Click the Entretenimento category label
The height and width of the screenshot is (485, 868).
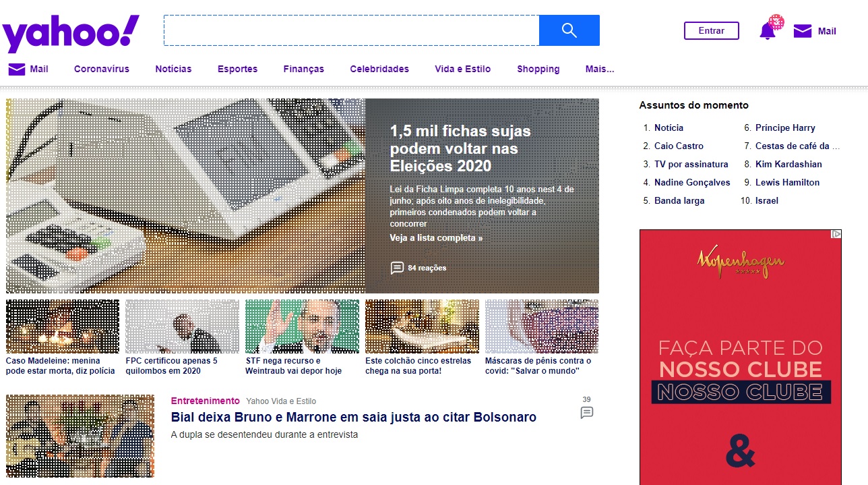pyautogui.click(x=205, y=401)
